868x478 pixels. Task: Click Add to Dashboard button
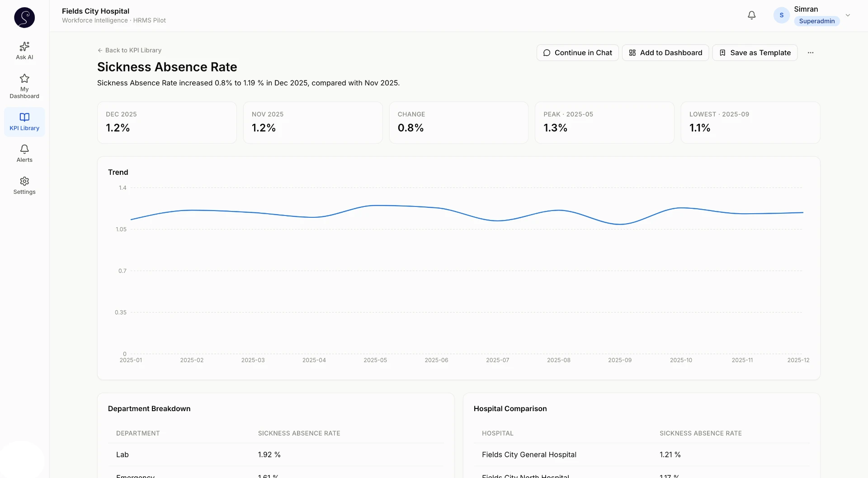(665, 53)
